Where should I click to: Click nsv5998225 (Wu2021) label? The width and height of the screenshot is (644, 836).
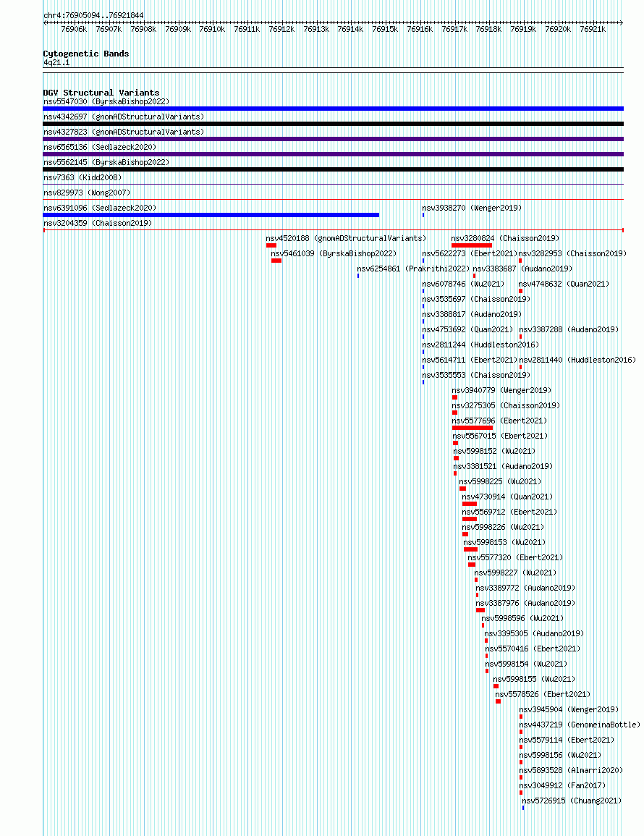(x=500, y=481)
